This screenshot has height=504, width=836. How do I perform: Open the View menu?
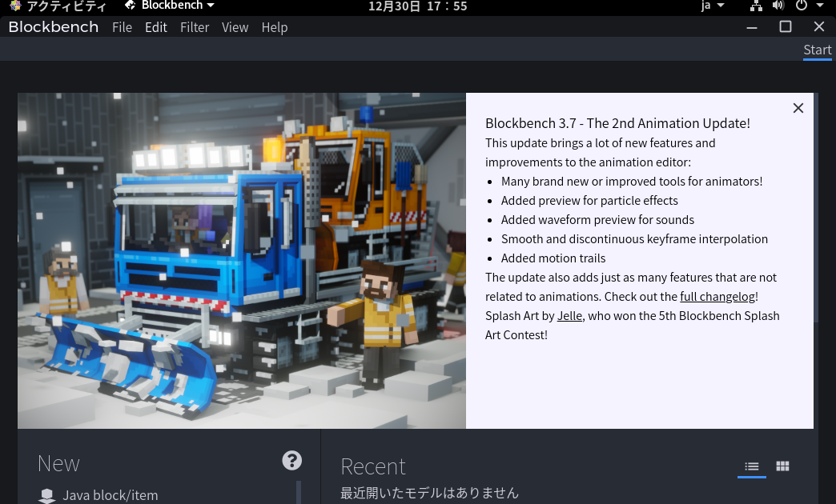pyautogui.click(x=235, y=27)
